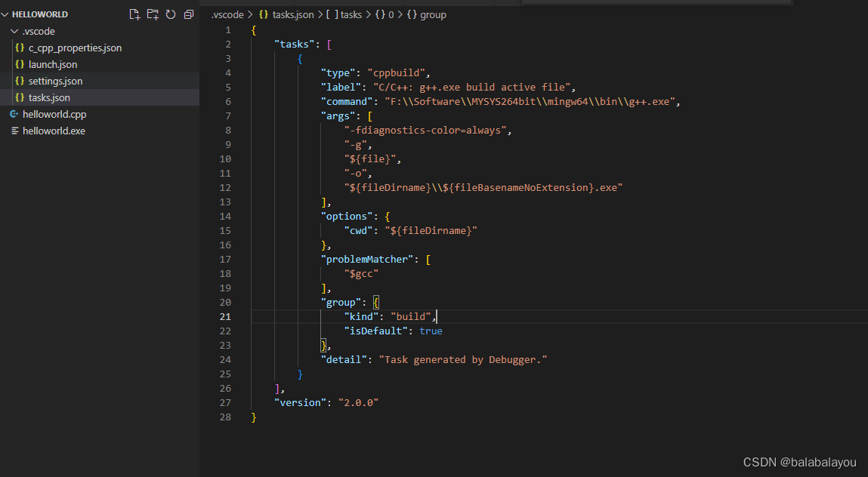Click the g++.exe command path string
The height and width of the screenshot is (477, 868).
coord(530,102)
